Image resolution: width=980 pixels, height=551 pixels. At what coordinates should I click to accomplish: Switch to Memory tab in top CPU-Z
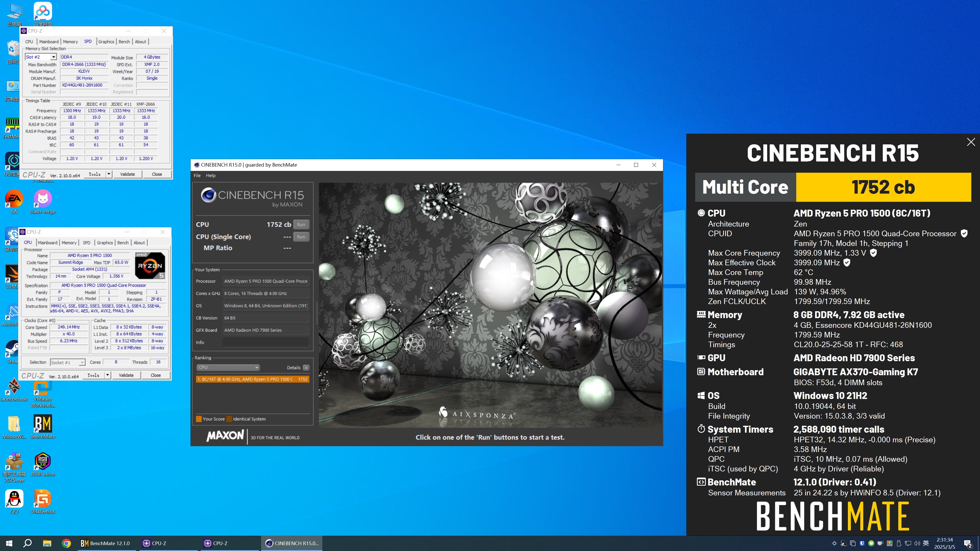[x=70, y=42]
